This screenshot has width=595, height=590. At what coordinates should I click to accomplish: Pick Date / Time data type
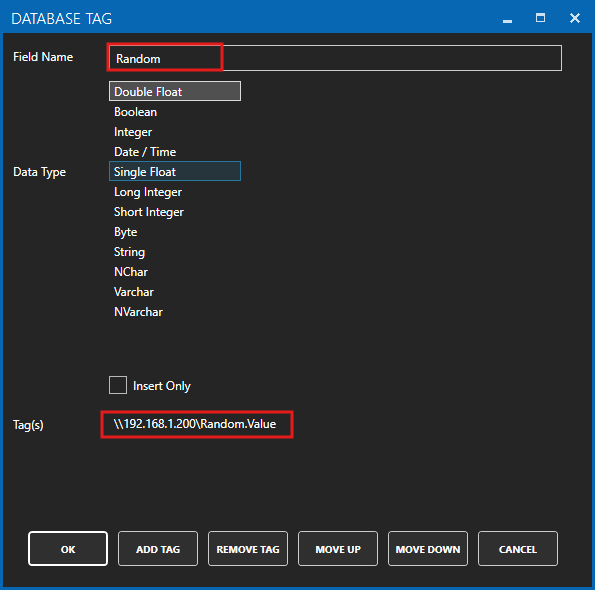175,152
